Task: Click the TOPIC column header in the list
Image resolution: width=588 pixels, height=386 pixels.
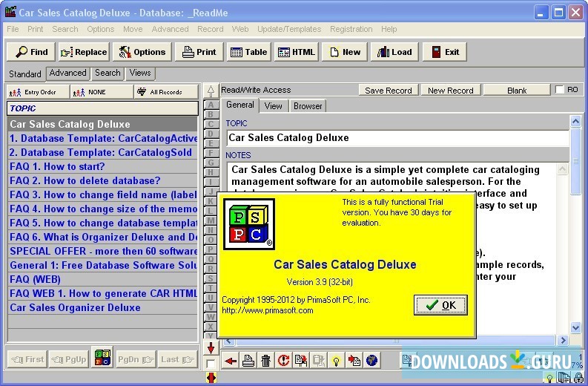Action: (x=102, y=108)
